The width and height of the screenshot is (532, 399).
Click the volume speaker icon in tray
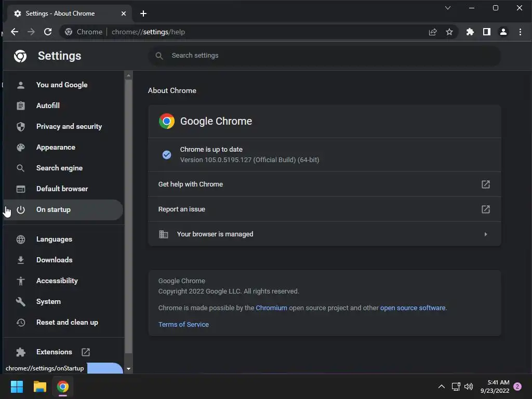pos(469,387)
